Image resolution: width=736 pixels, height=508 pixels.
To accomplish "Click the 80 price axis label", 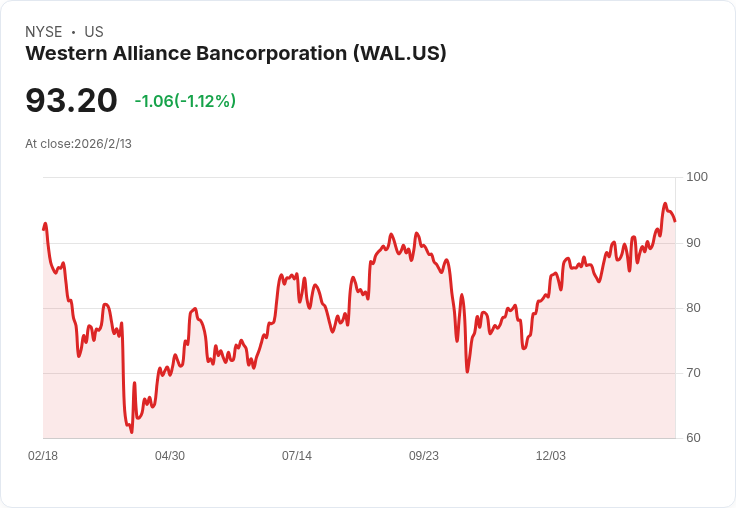I will [693, 308].
